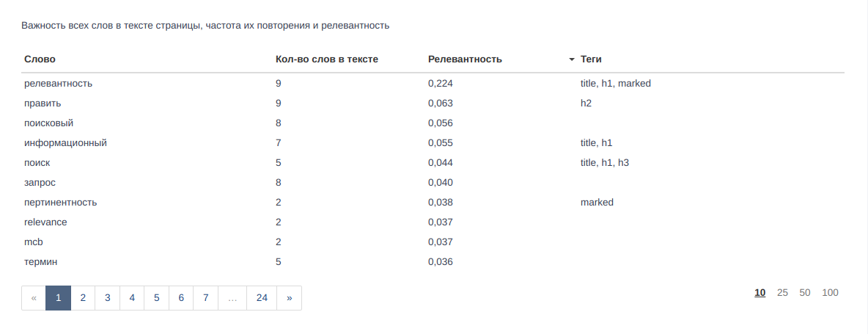
Task: Show 50 rows per page
Action: (805, 293)
